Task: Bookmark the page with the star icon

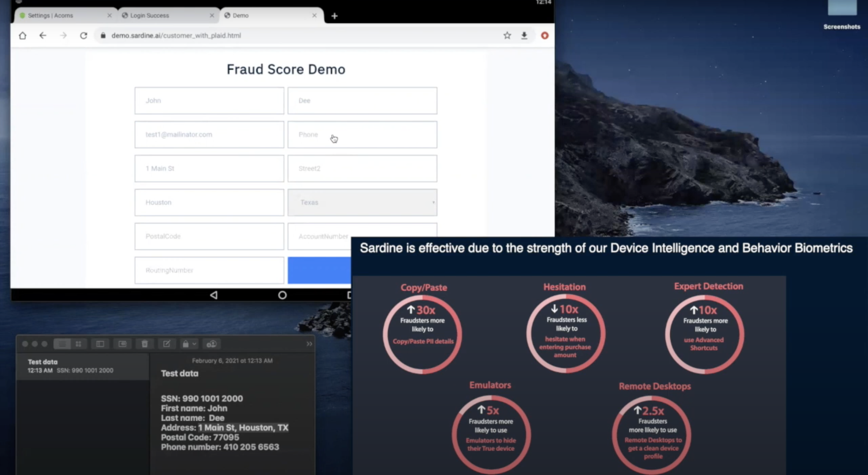Action: [x=507, y=35]
